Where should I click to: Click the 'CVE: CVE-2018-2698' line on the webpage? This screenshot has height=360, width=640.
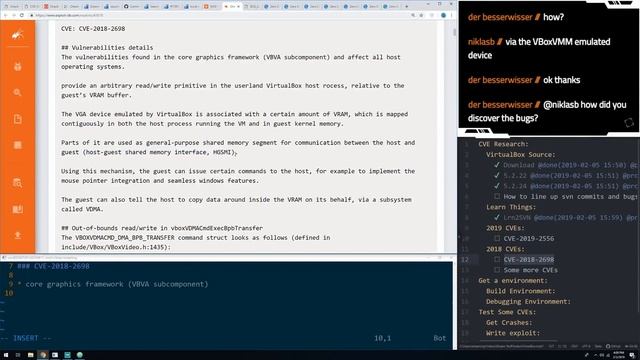[93, 29]
